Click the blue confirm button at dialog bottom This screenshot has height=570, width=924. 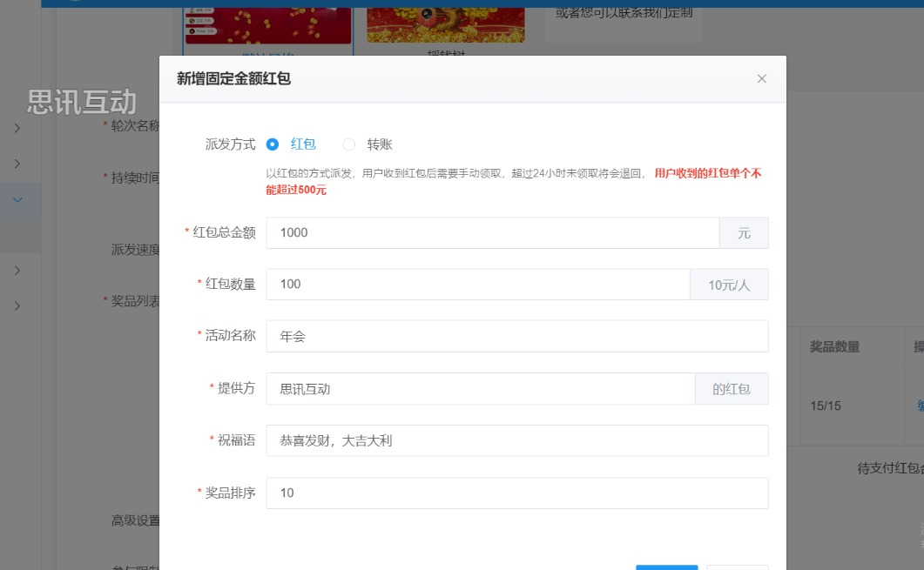[x=666, y=567]
